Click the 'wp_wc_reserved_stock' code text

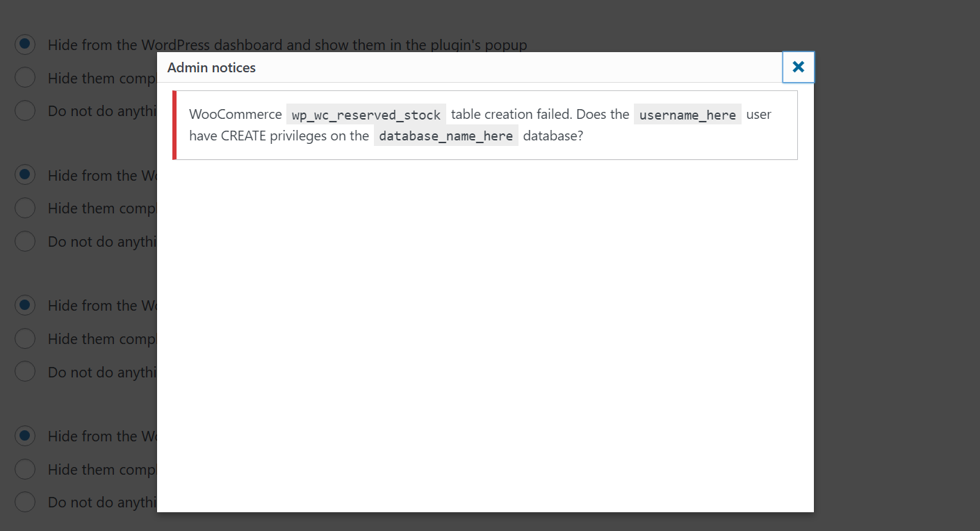(x=366, y=115)
